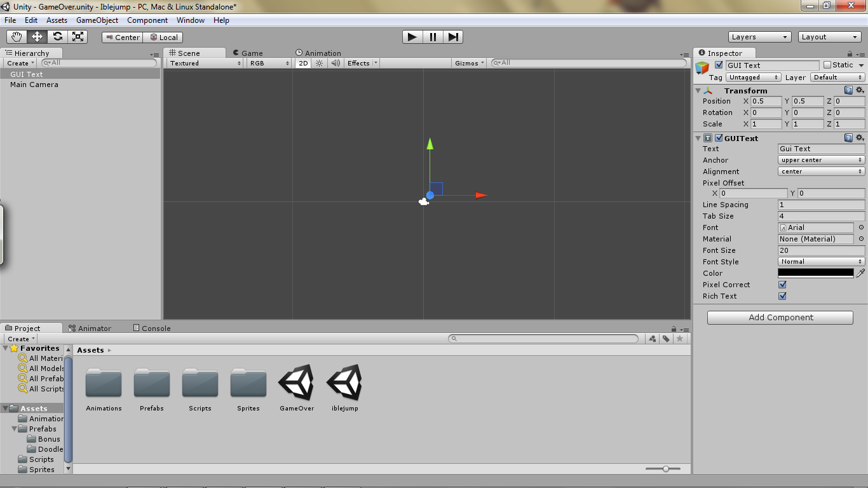The width and height of the screenshot is (868, 488).
Task: Switch to the Game tab
Action: (248, 53)
